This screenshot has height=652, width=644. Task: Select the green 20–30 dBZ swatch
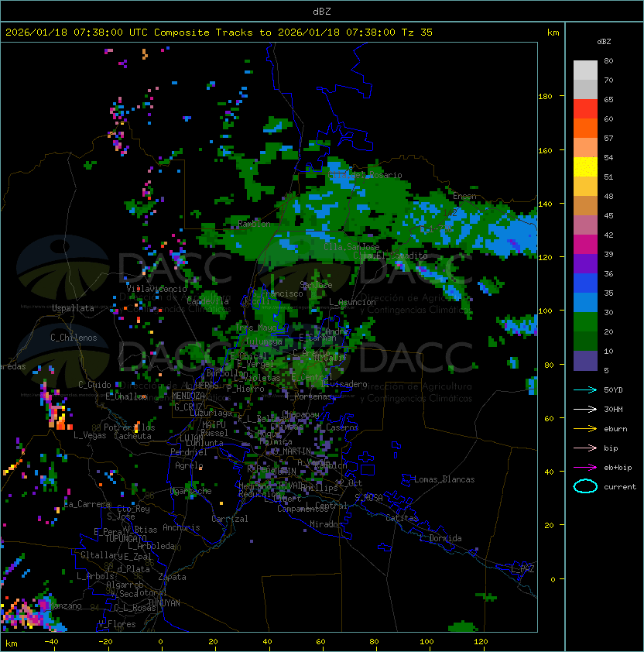click(x=585, y=322)
